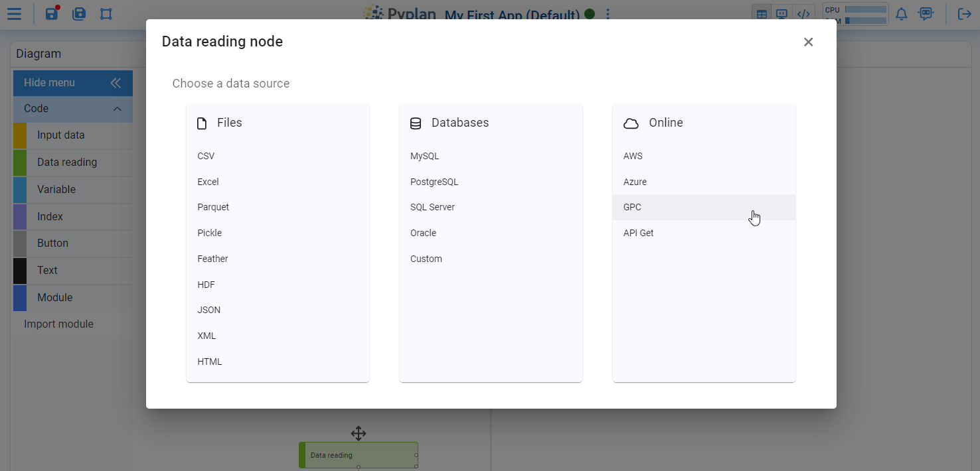Select the Data reading node on diagram
This screenshot has width=980, height=471.
tap(359, 455)
